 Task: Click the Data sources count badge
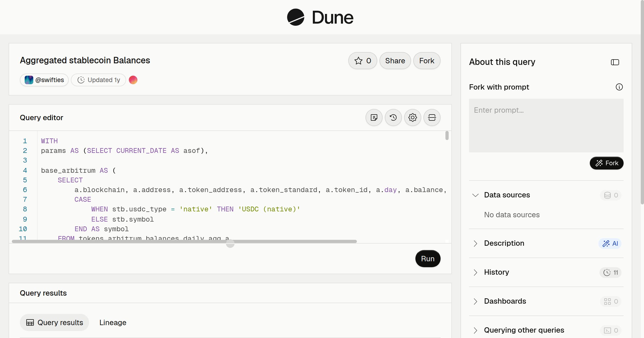pyautogui.click(x=611, y=195)
